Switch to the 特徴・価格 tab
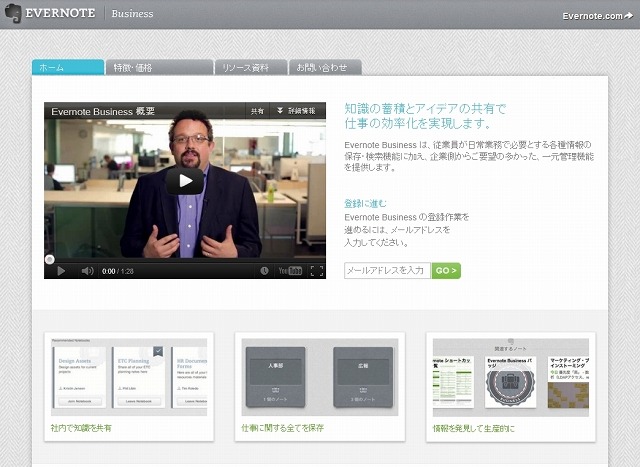Image resolution: width=640 pixels, height=467 pixels. tap(160, 67)
